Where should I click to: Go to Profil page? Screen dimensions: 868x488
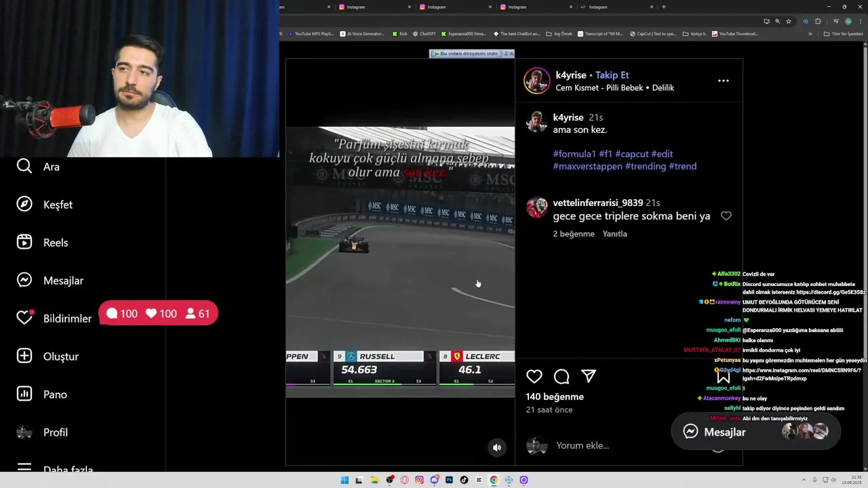[x=42, y=432]
